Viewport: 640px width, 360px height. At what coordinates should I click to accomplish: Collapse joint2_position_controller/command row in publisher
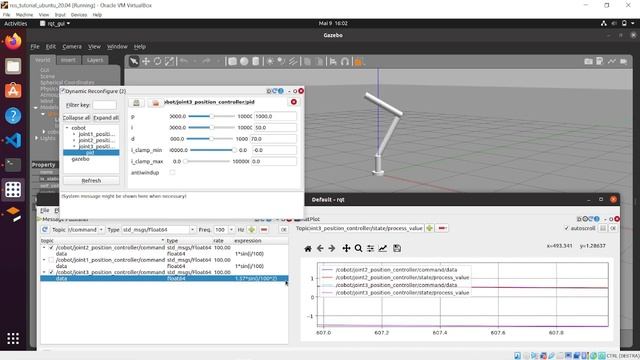tap(44, 248)
